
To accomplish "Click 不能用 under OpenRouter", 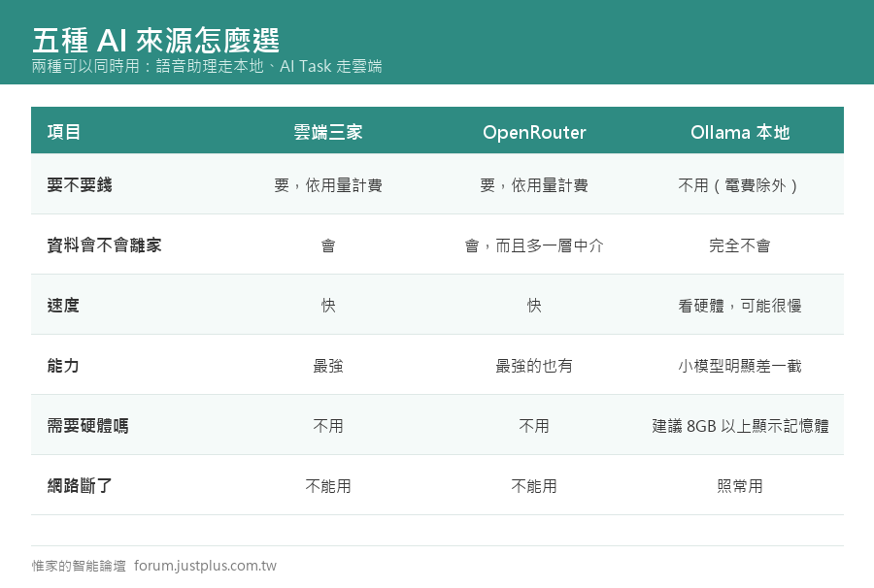I will pos(534,485).
